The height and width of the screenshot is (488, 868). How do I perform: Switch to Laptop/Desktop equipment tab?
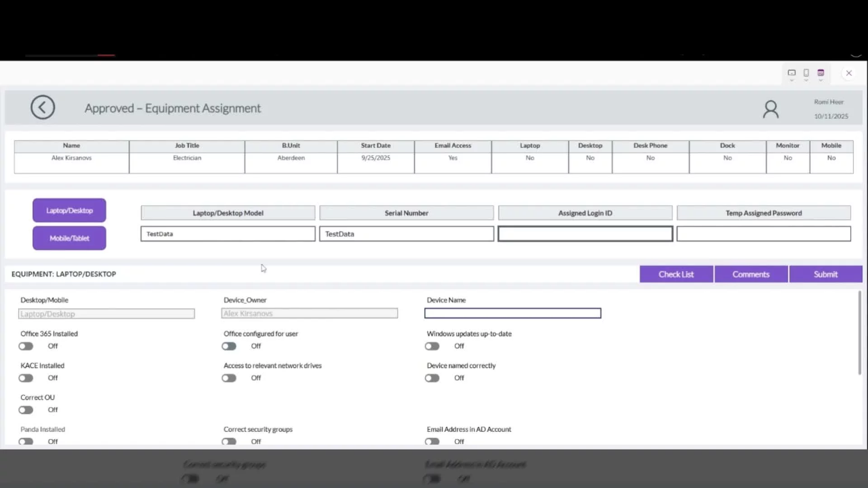69,211
